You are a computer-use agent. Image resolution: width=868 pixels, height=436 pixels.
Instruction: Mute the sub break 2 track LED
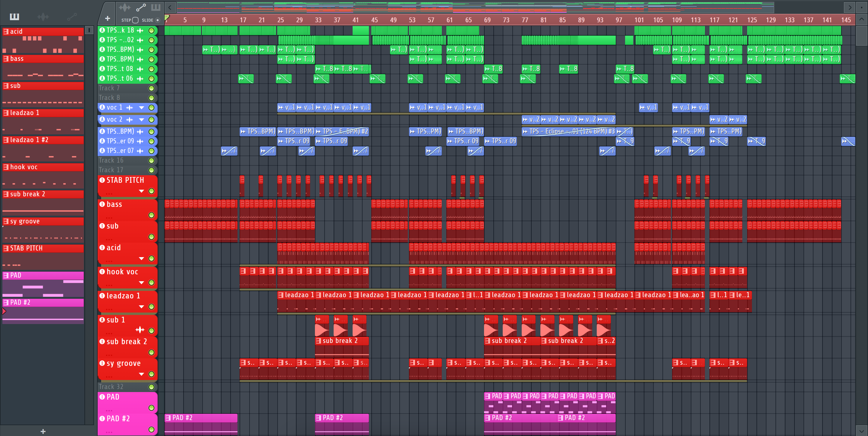[x=152, y=353]
